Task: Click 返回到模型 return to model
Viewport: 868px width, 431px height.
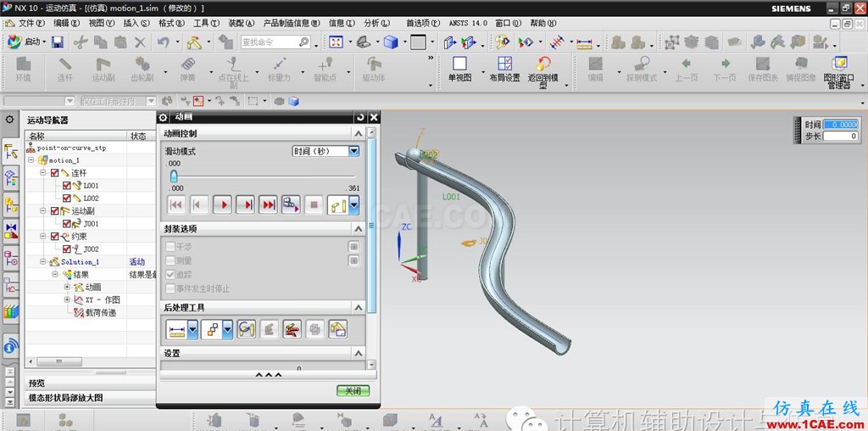Action: pyautogui.click(x=543, y=73)
